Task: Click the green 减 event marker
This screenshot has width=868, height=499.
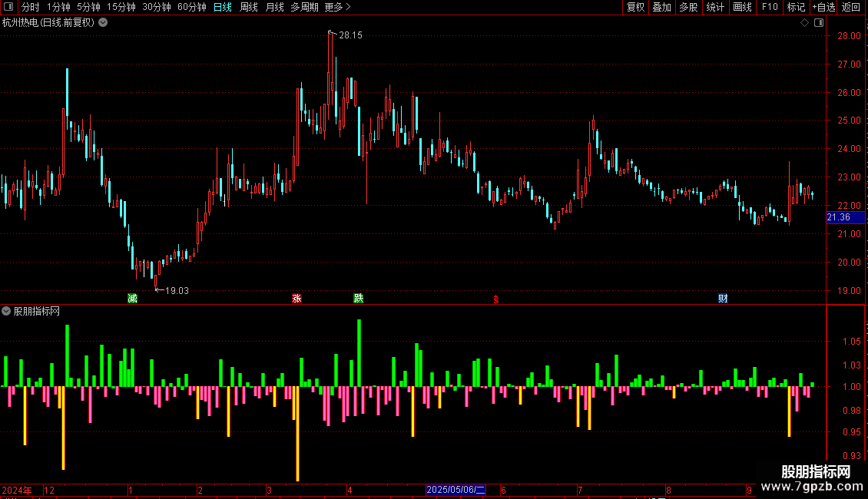Action: pos(132,298)
